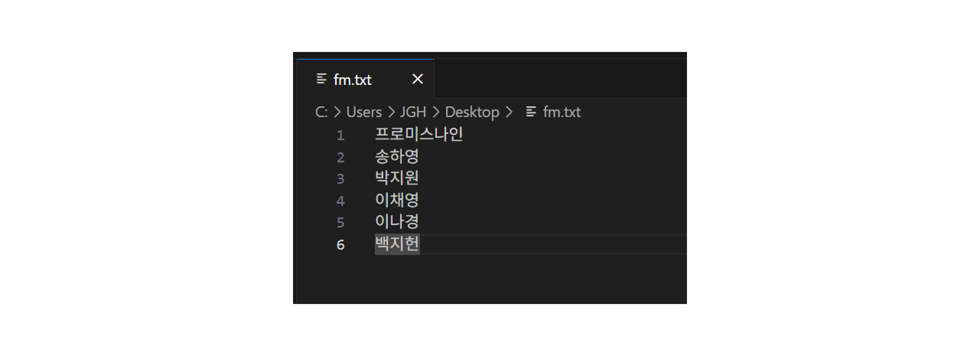
Task: Select the fm.txt editor tab
Action: point(365,79)
